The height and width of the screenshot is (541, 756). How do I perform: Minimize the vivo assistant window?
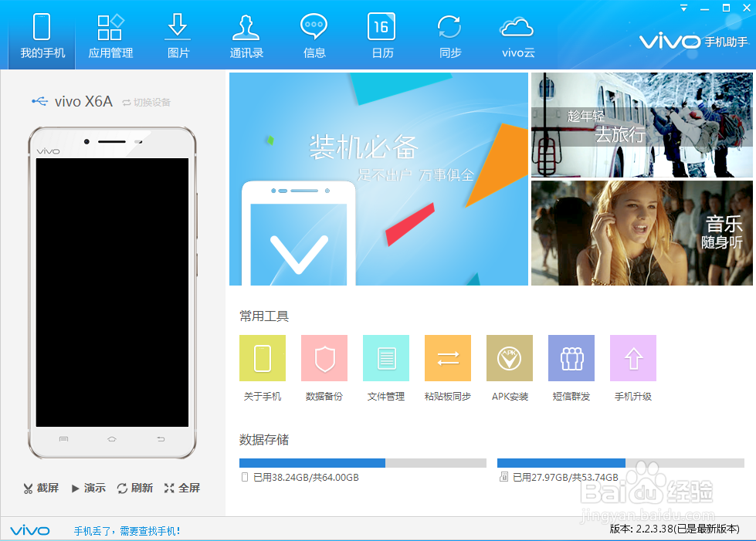[705, 8]
